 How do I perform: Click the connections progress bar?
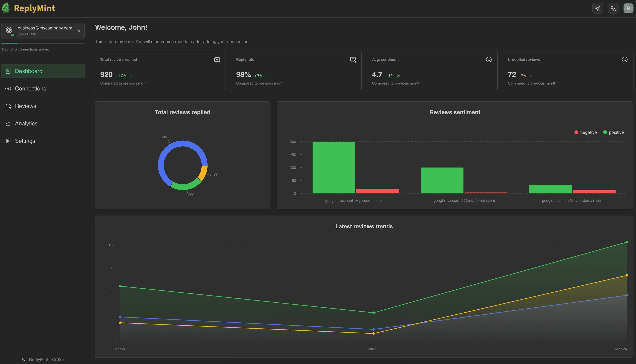(43, 43)
